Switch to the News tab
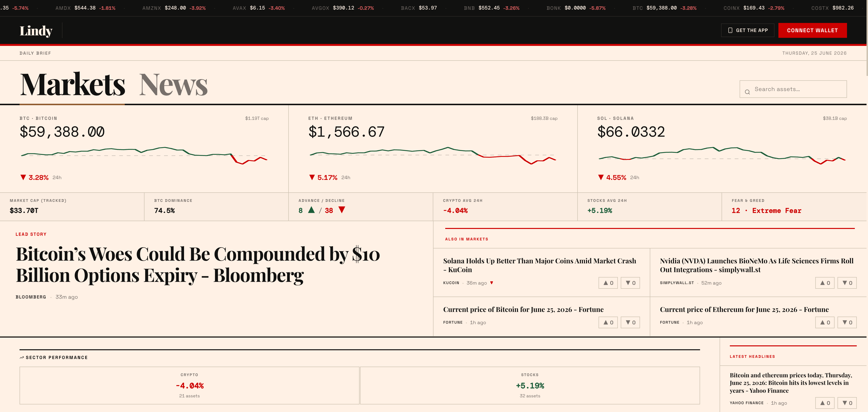This screenshot has height=412, width=868. pyautogui.click(x=173, y=84)
